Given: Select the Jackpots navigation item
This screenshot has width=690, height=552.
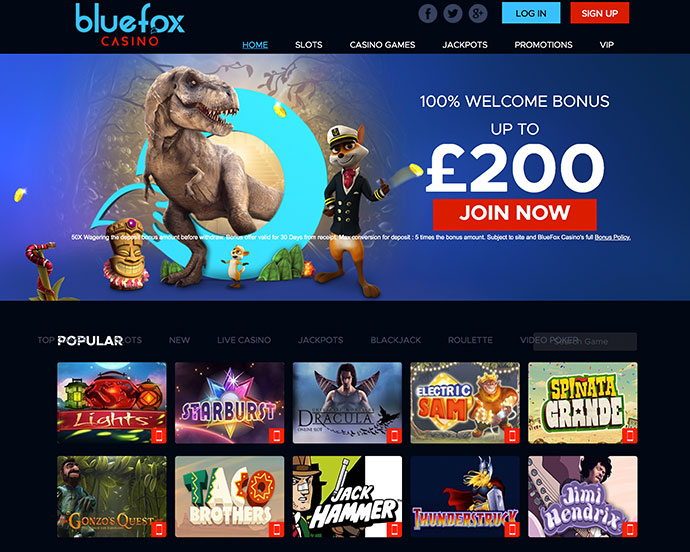Looking at the screenshot, I should (x=465, y=44).
